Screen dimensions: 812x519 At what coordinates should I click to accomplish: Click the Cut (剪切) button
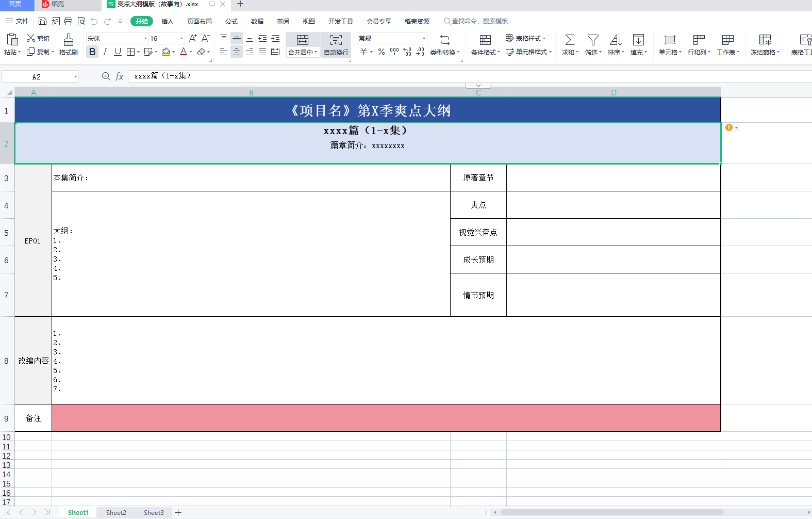point(38,39)
